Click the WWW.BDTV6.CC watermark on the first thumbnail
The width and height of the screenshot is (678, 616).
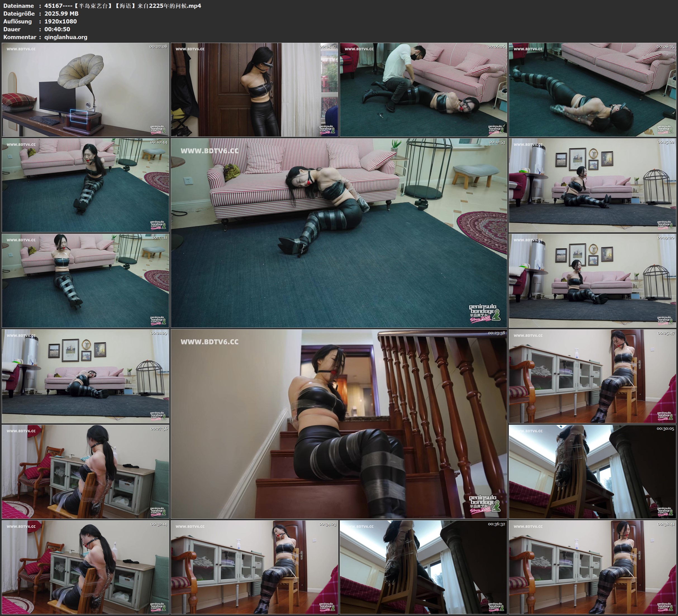[21, 49]
